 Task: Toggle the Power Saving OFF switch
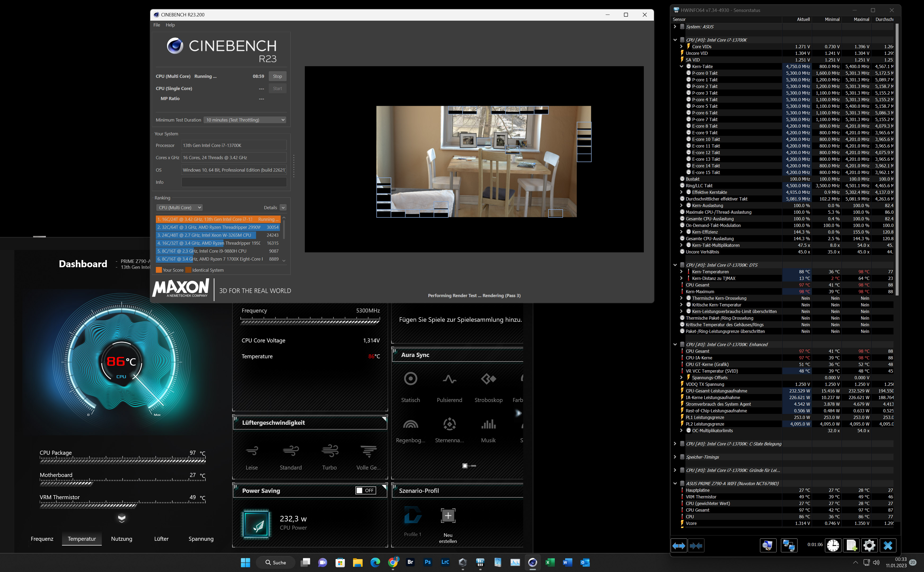365,490
